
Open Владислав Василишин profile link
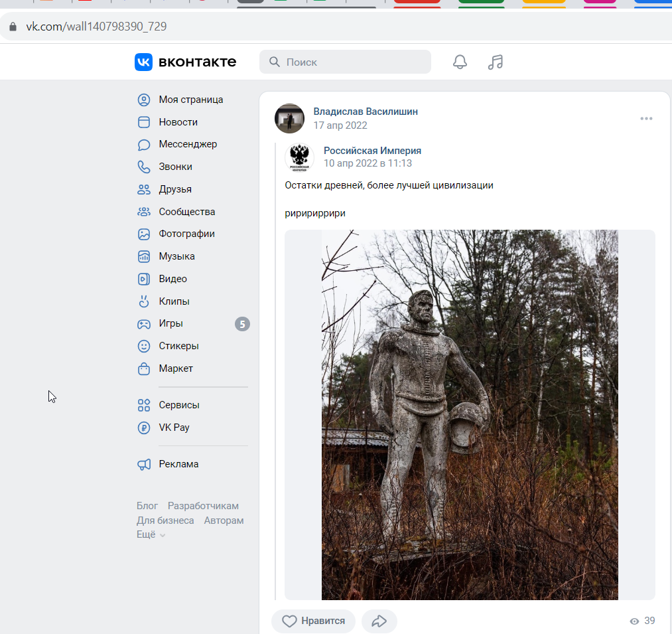366,112
